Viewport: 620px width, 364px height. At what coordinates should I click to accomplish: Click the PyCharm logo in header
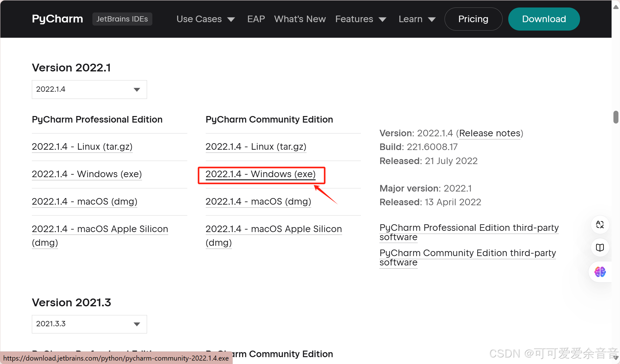coord(57,19)
